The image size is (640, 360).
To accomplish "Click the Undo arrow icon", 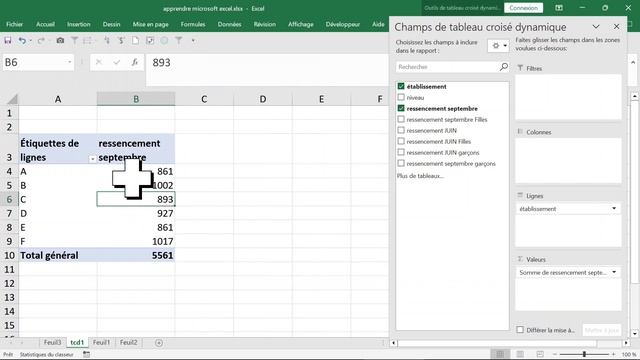I will (x=22, y=40).
